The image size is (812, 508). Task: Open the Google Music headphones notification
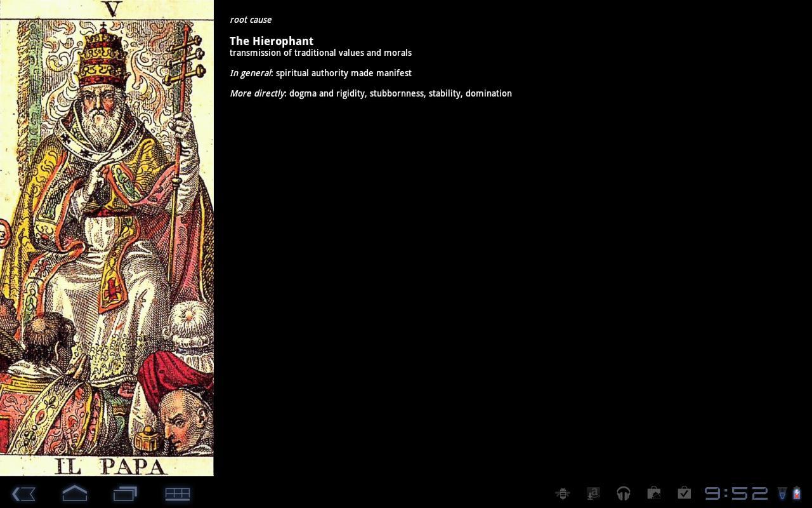pyautogui.click(x=623, y=493)
